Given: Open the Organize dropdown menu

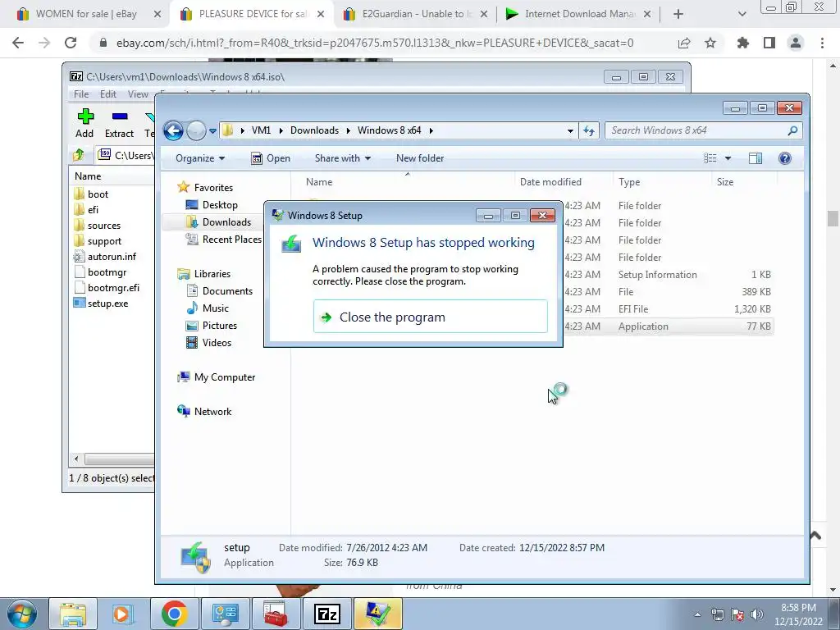Looking at the screenshot, I should pyautogui.click(x=200, y=158).
